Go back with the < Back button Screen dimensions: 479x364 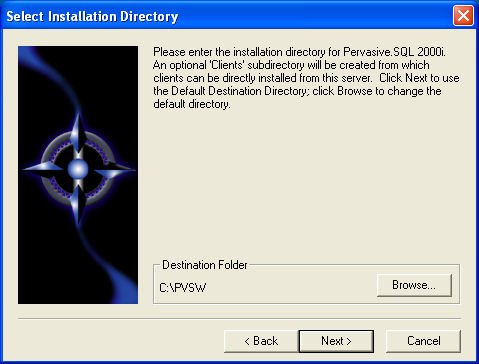(261, 341)
